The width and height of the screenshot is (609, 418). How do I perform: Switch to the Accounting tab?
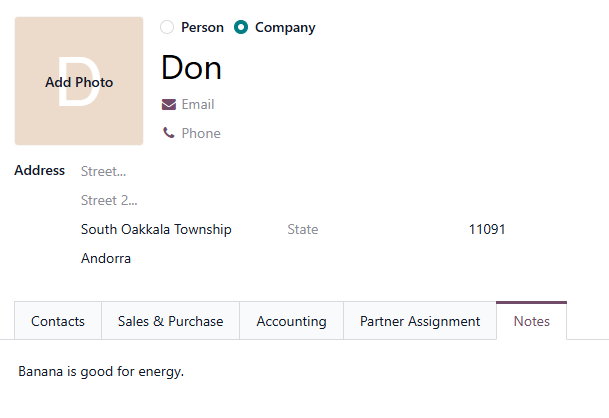291,321
